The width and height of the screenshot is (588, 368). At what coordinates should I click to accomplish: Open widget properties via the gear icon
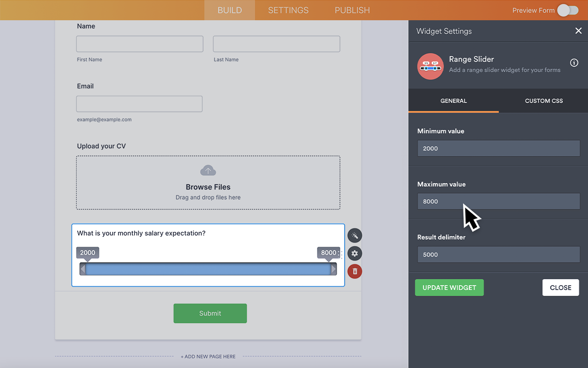click(354, 253)
